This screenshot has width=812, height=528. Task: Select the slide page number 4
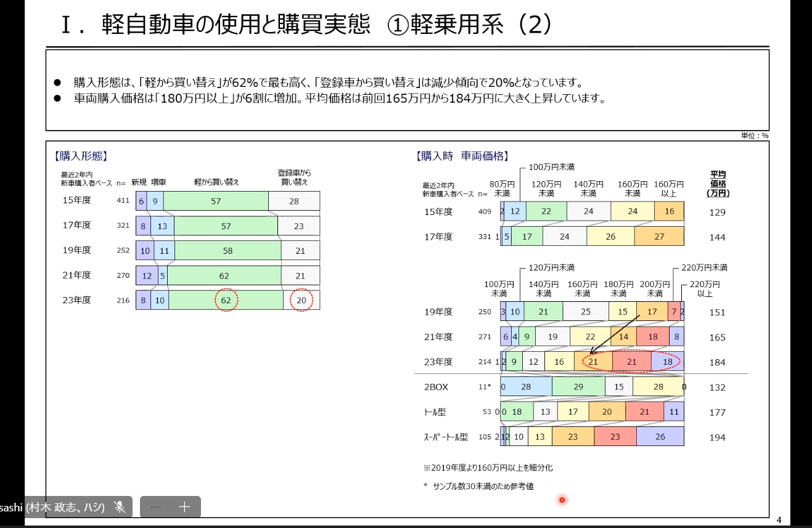(779, 519)
